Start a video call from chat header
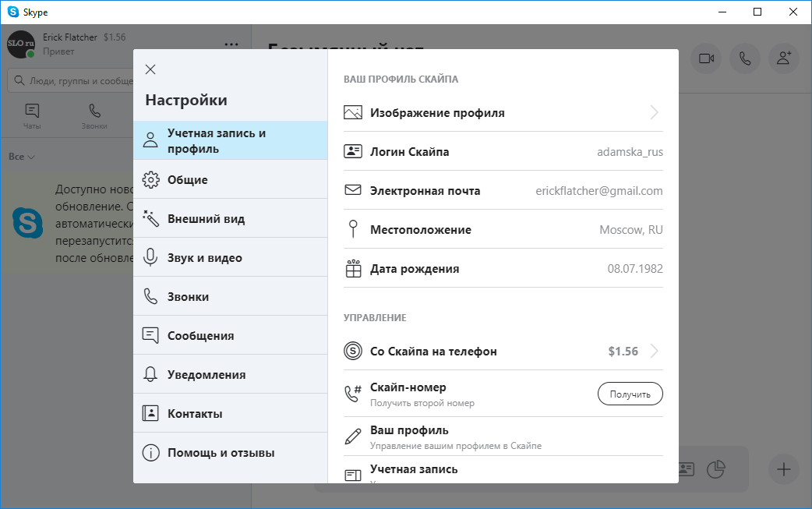The width and height of the screenshot is (812, 509). (706, 58)
